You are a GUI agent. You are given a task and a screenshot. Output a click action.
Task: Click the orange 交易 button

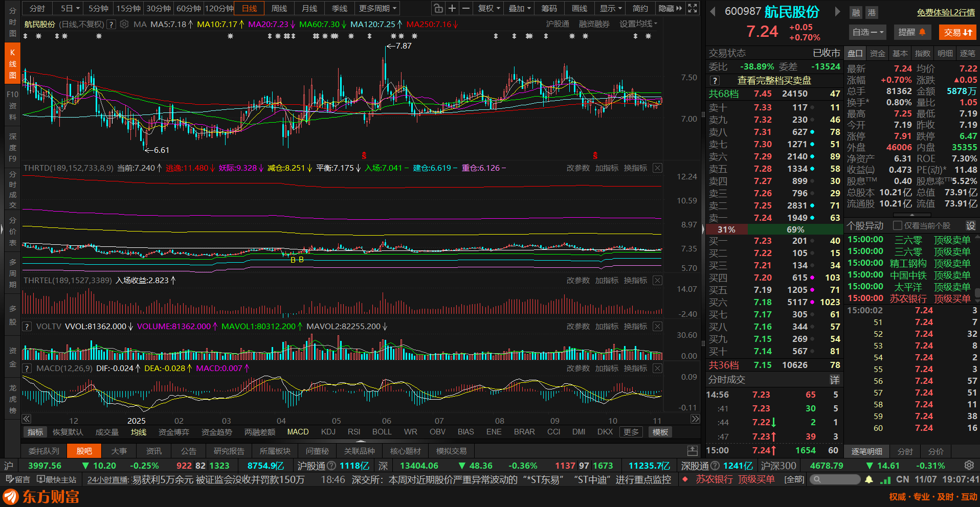click(x=957, y=32)
